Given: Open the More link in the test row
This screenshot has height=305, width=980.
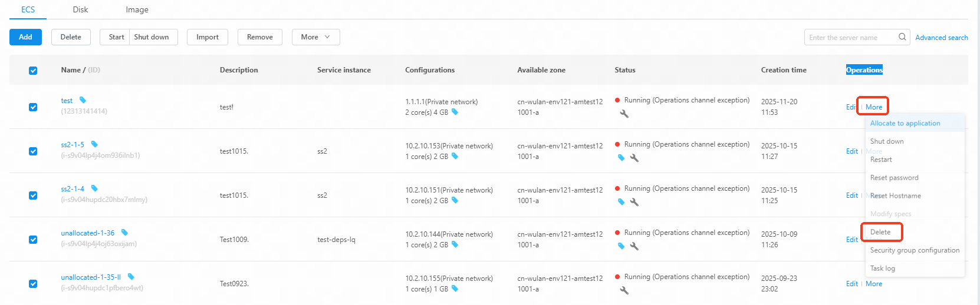Looking at the screenshot, I should pyautogui.click(x=874, y=107).
